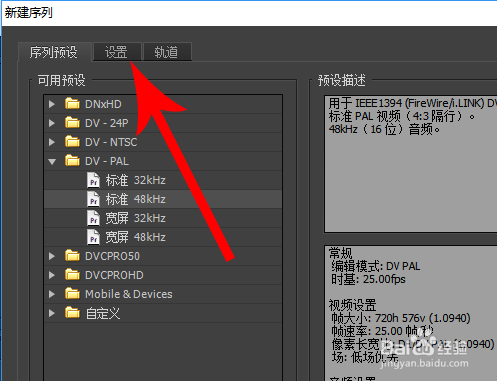Click the DV - NTSC folder icon
Viewport: 497px width, 381px height.
[x=72, y=142]
